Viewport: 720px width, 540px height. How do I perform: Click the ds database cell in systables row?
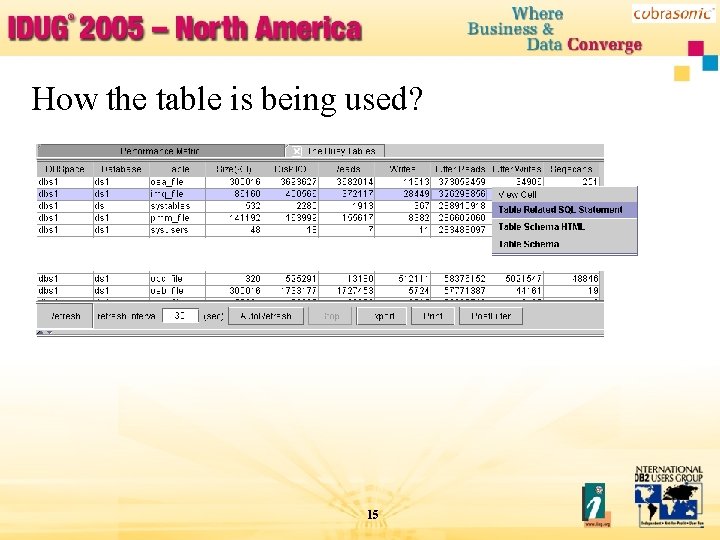121,206
